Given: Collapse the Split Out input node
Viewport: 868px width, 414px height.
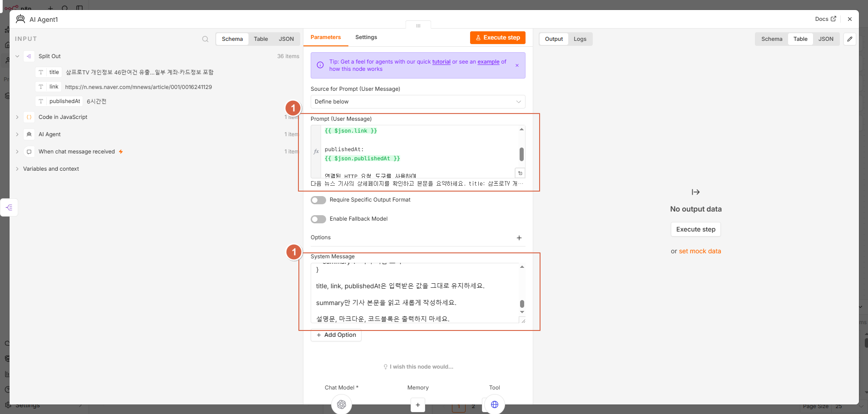Looking at the screenshot, I should point(17,56).
